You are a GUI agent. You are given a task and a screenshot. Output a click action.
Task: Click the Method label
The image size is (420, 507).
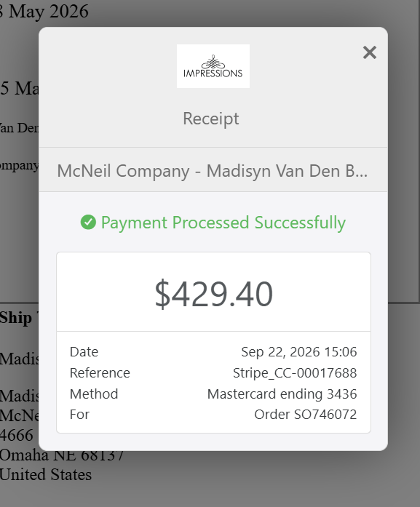94,394
